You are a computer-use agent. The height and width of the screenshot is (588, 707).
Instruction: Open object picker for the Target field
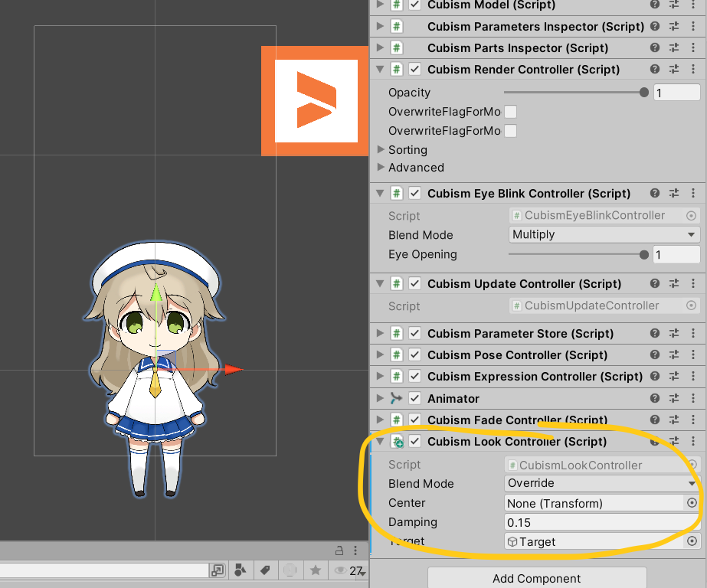(x=692, y=541)
